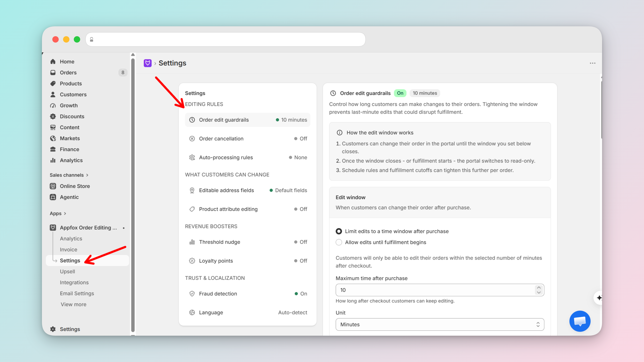Click the info icon beside How the edit window works
Viewport: 644px width, 362px height.
pos(339,133)
